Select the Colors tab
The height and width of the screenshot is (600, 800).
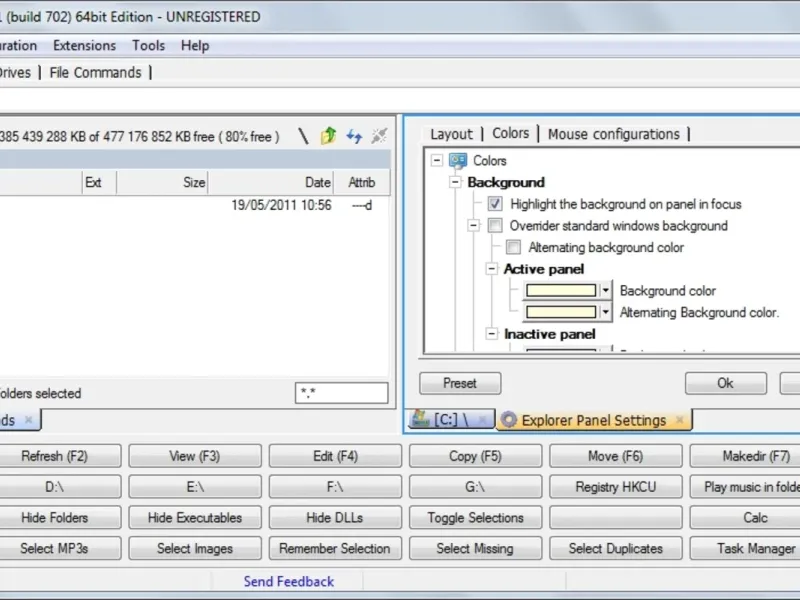[510, 133]
